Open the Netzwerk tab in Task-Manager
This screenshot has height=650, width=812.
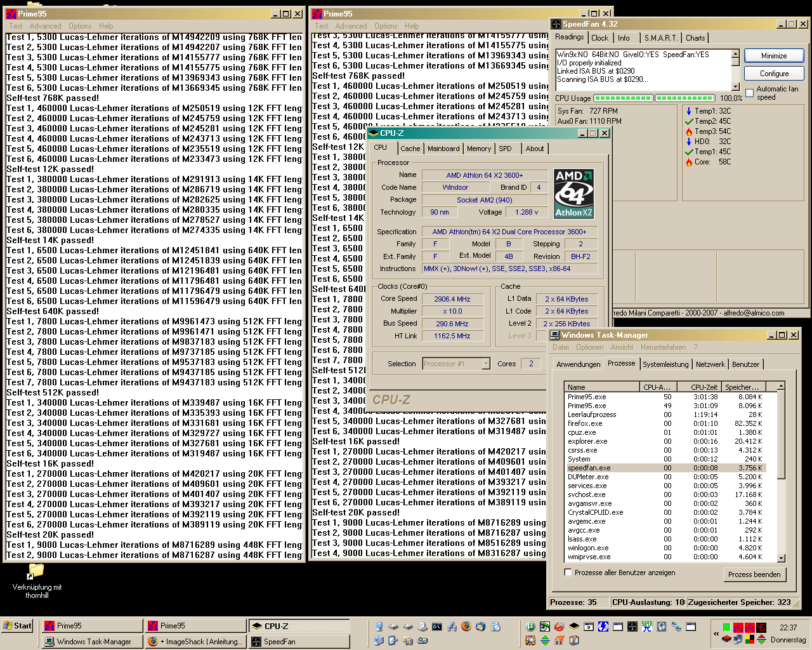[x=710, y=364]
